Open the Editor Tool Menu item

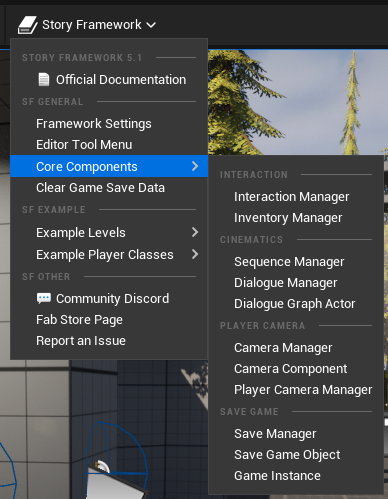(x=109, y=145)
